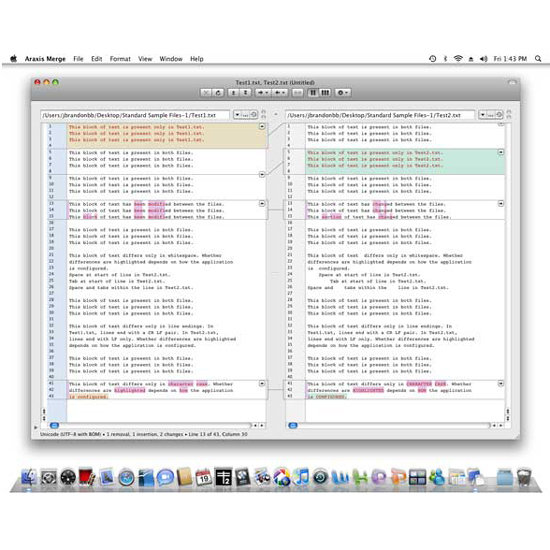Click left pane horizontal scrollbar thumb
This screenshot has width=550, height=550.
coord(54,425)
